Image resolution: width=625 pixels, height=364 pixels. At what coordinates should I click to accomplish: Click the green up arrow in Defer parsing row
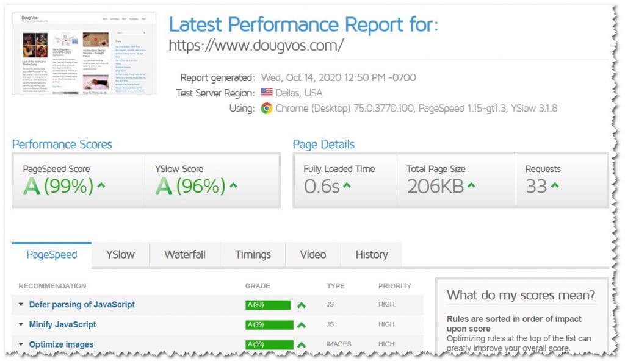click(x=302, y=305)
